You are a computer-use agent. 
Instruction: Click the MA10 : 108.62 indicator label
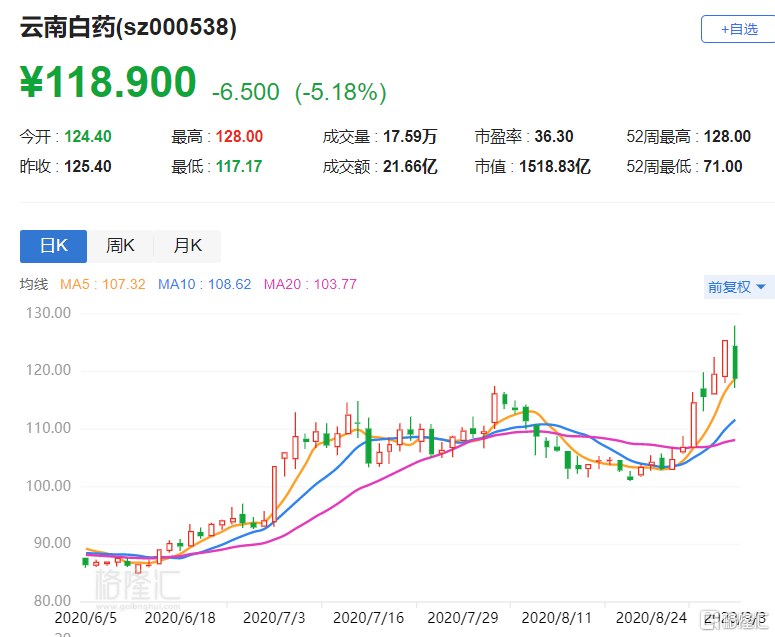[x=205, y=284]
